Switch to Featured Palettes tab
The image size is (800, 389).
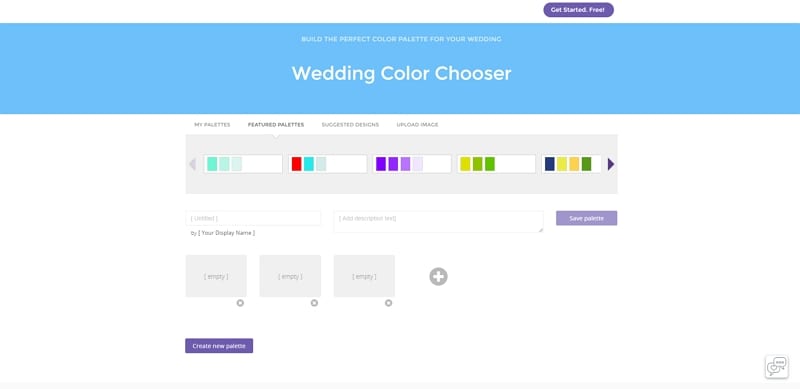pyautogui.click(x=276, y=125)
